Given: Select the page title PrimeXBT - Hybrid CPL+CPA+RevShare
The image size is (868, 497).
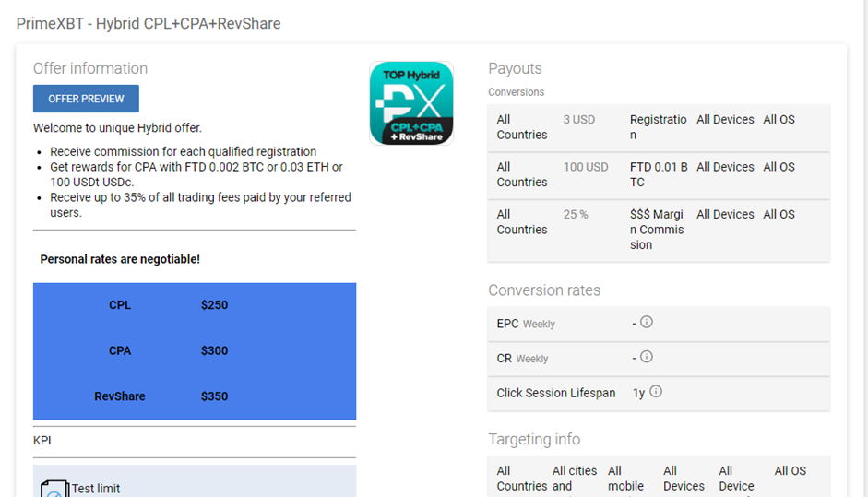Looking at the screenshot, I should tap(149, 24).
